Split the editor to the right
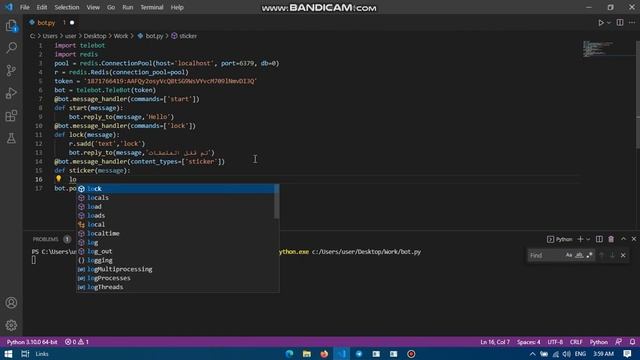Image resolution: width=640 pixels, height=360 pixels. point(620,23)
